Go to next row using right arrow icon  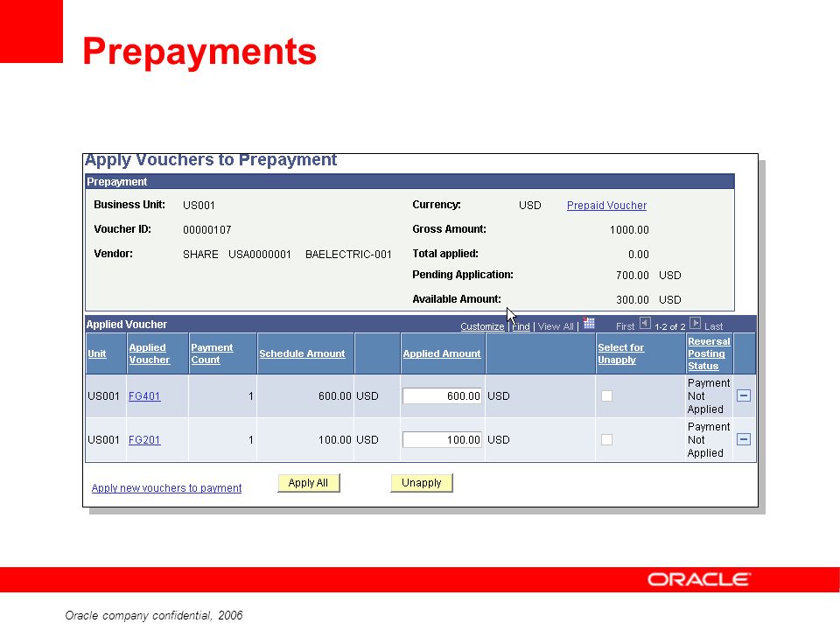pos(696,324)
